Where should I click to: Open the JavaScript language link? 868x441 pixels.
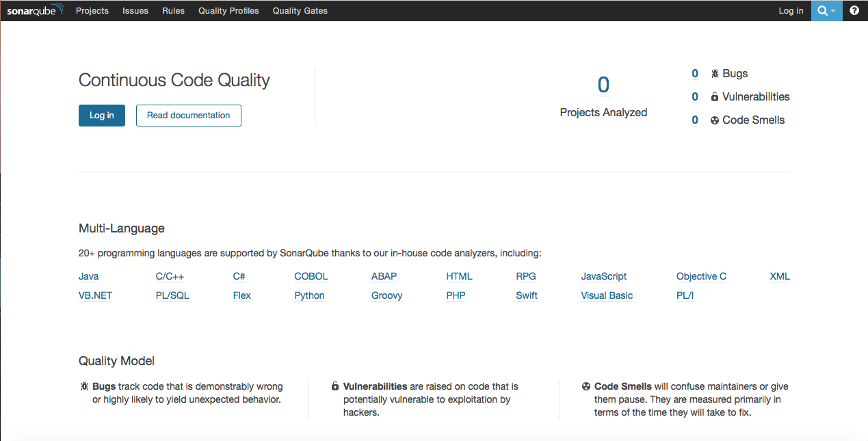click(604, 277)
